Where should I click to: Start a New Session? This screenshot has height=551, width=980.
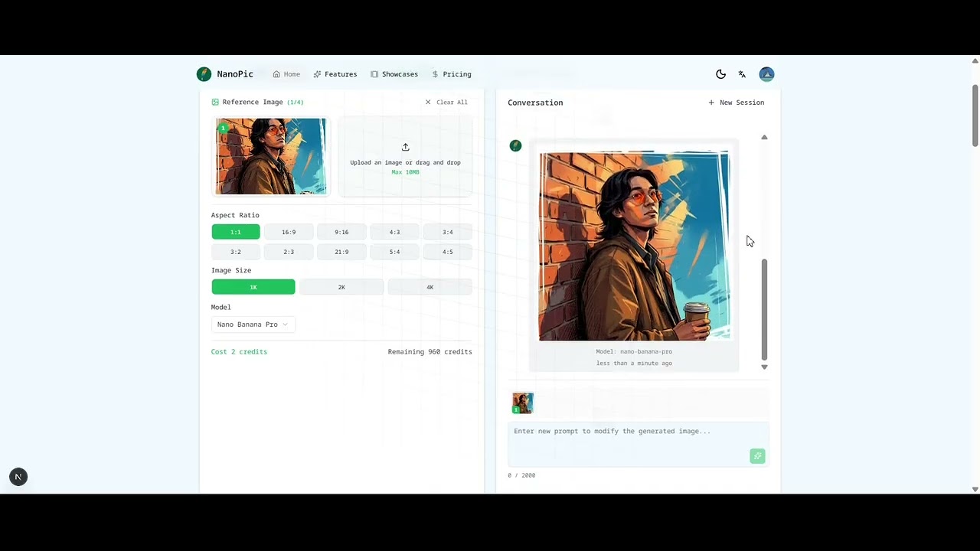[x=736, y=103]
